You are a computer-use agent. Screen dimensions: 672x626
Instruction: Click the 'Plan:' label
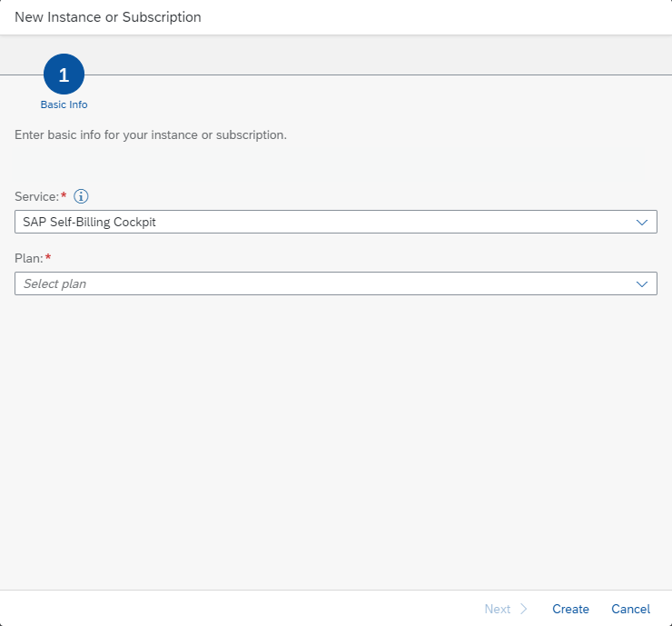point(29,258)
